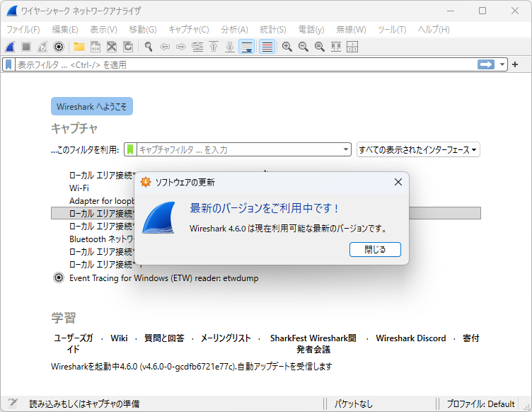The height and width of the screenshot is (412, 532).
Task: Open the ヘルプ(H) menu
Action: (x=434, y=30)
